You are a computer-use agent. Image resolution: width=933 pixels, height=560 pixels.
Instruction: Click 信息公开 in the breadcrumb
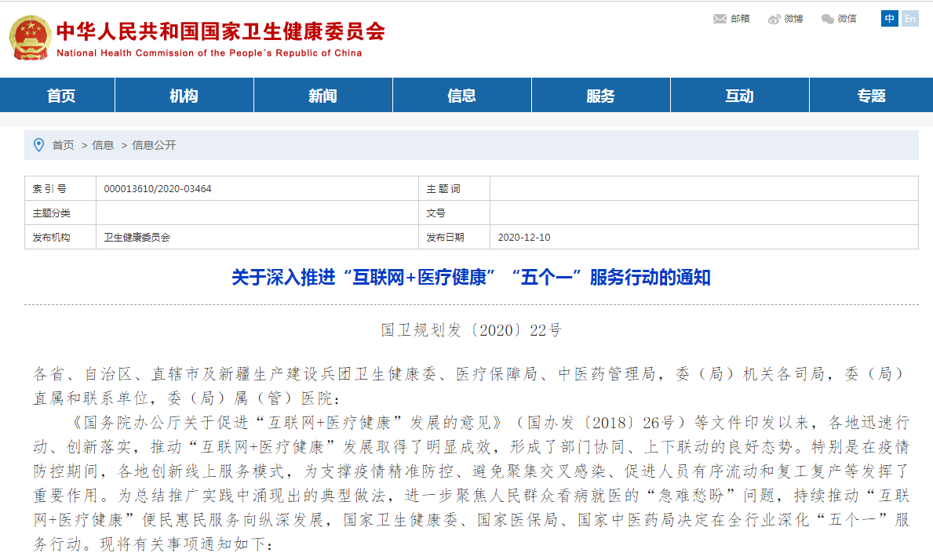coord(154,145)
